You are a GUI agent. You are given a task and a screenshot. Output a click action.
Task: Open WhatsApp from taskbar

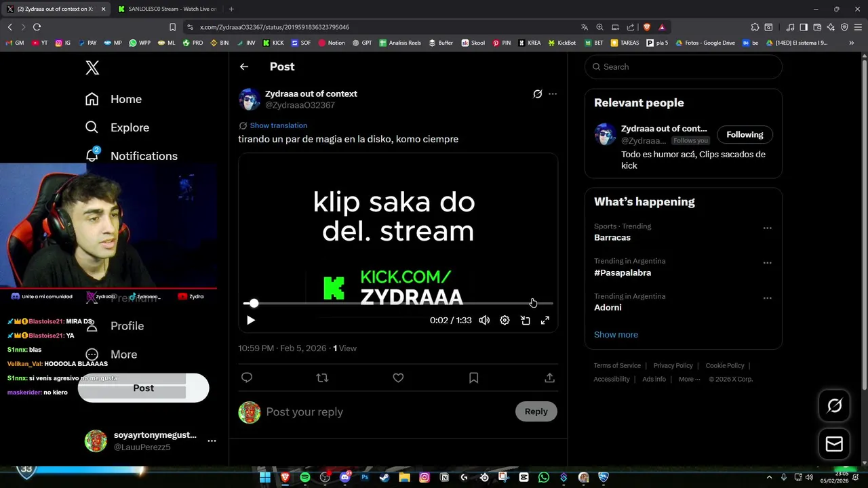543,477
